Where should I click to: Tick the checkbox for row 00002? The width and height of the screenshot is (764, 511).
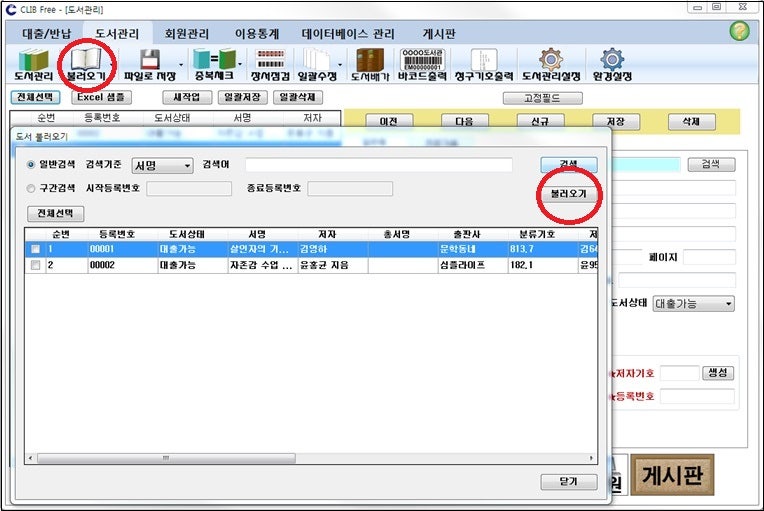point(35,265)
